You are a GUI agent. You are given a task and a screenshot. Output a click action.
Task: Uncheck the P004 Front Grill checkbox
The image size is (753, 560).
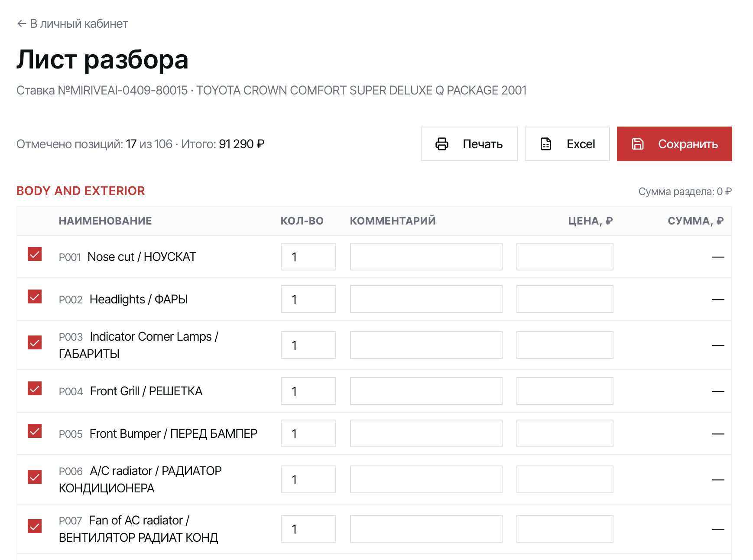(35, 388)
